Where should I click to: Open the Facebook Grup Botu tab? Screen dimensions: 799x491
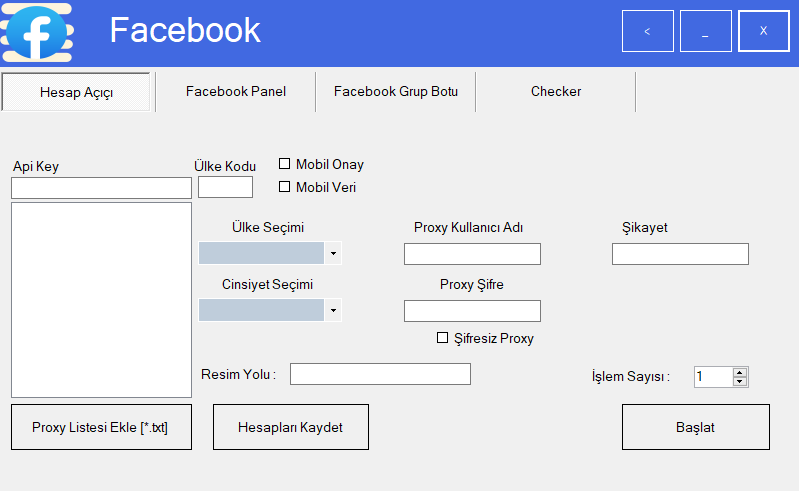tap(396, 92)
